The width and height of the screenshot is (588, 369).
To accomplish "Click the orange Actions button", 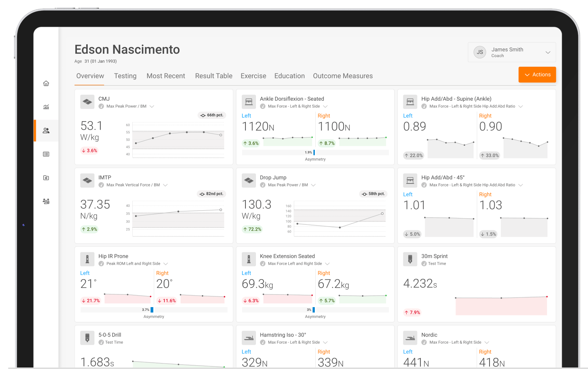I will tap(537, 75).
